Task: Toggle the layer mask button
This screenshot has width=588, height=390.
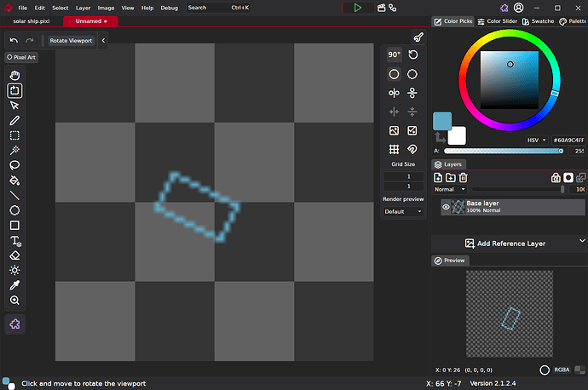Action: click(x=568, y=178)
